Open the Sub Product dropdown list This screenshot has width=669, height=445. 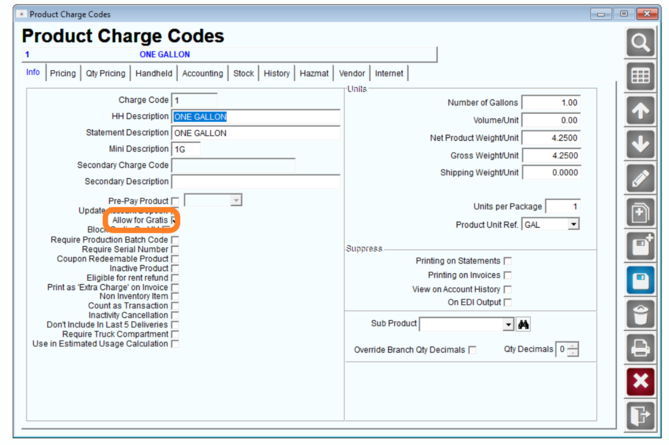508,325
